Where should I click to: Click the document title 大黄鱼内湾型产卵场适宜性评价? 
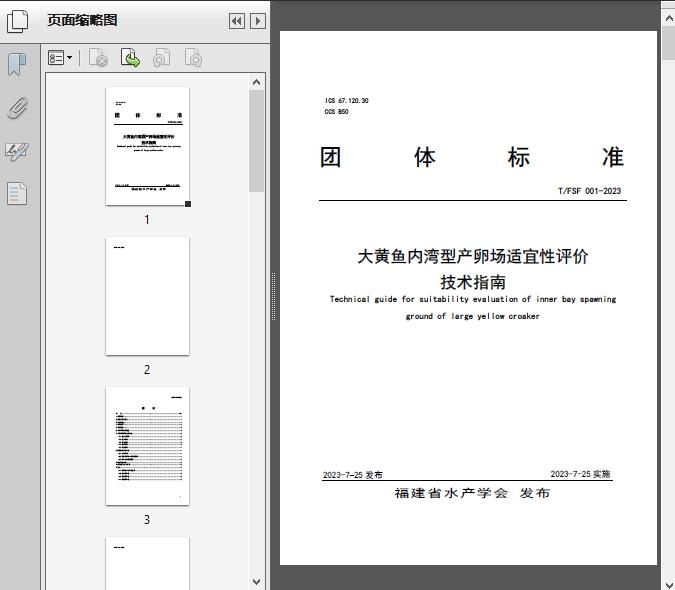coord(473,256)
